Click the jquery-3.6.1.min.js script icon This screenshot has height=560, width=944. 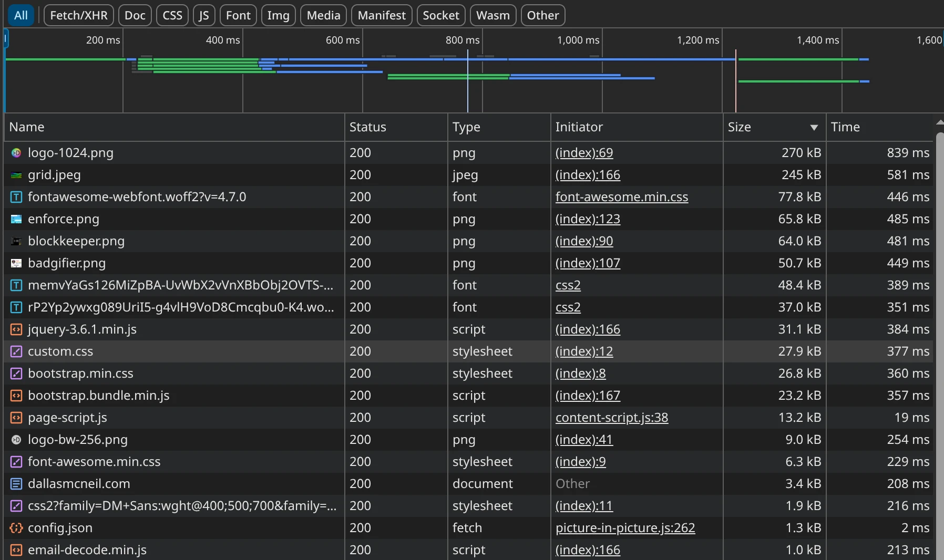click(x=16, y=329)
